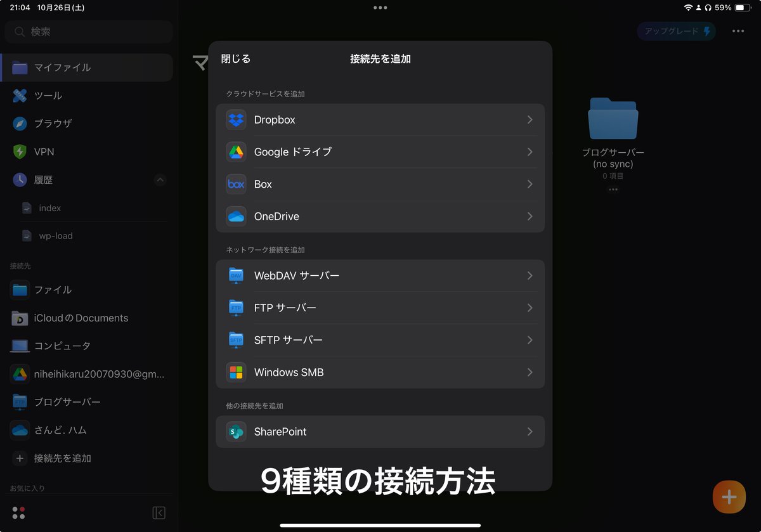Select the Windows SMB label
The width and height of the screenshot is (761, 532).
point(289,373)
